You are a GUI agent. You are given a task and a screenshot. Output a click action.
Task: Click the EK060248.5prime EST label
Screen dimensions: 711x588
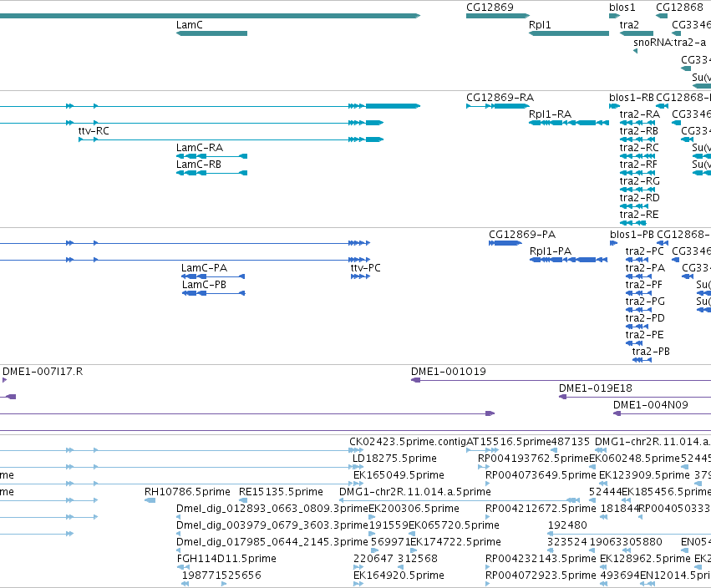tap(634, 459)
